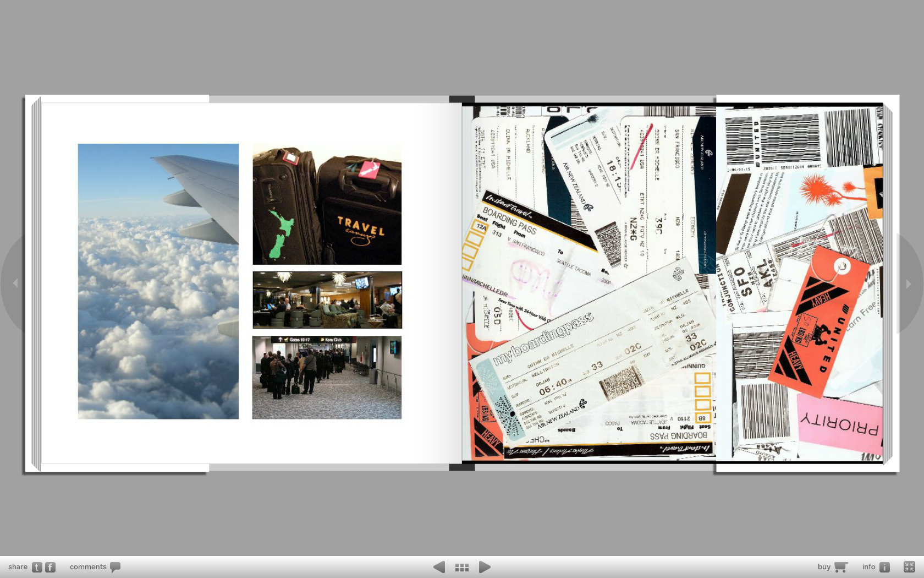This screenshot has width=924, height=578.
Task: Click the 'info' text label
Action: click(868, 567)
